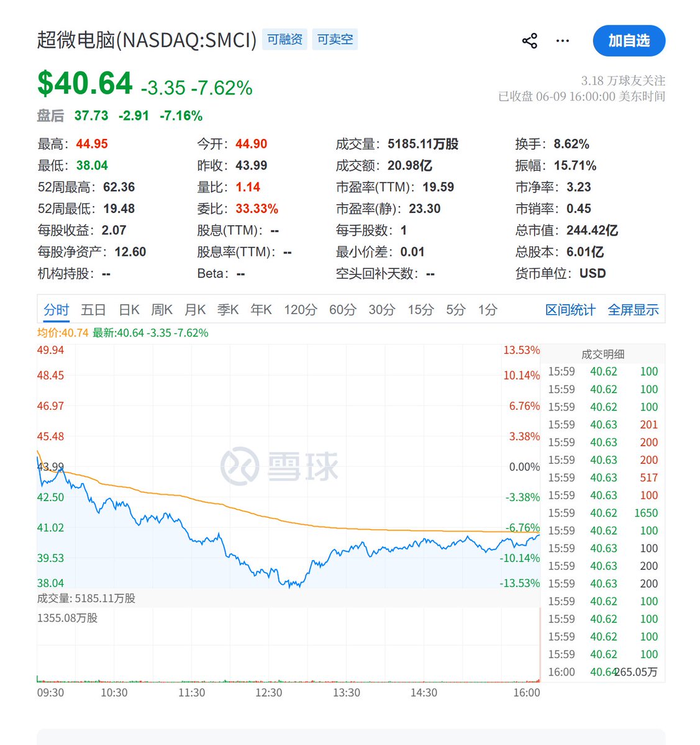This screenshot has width=700, height=745.
Task: Click 全屏显示 to view fullscreen
Action: pos(633,310)
